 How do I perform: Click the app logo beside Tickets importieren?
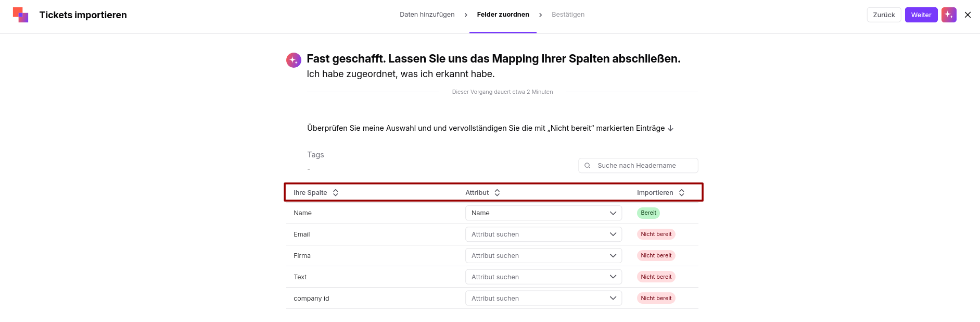[21, 15]
